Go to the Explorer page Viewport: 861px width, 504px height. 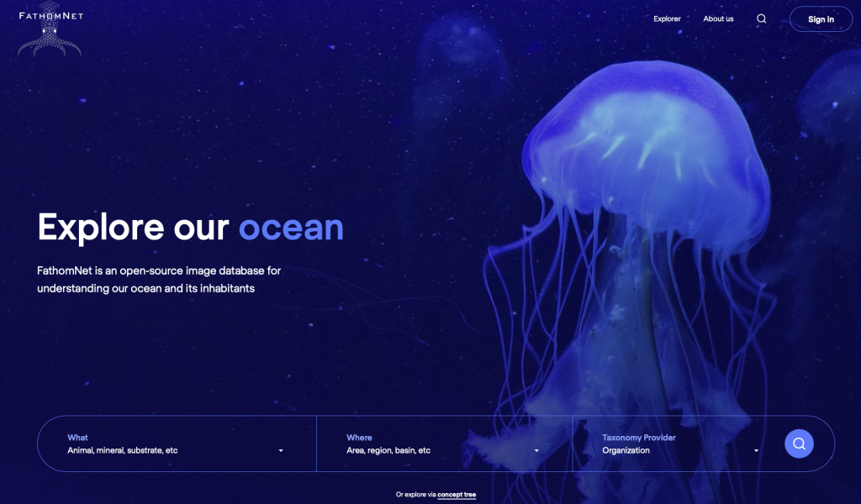tap(667, 18)
